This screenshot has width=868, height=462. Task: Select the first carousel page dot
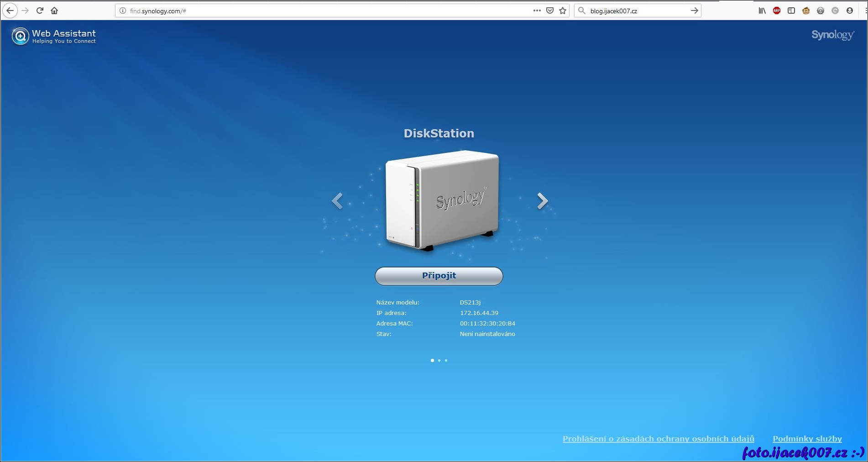[x=432, y=361]
